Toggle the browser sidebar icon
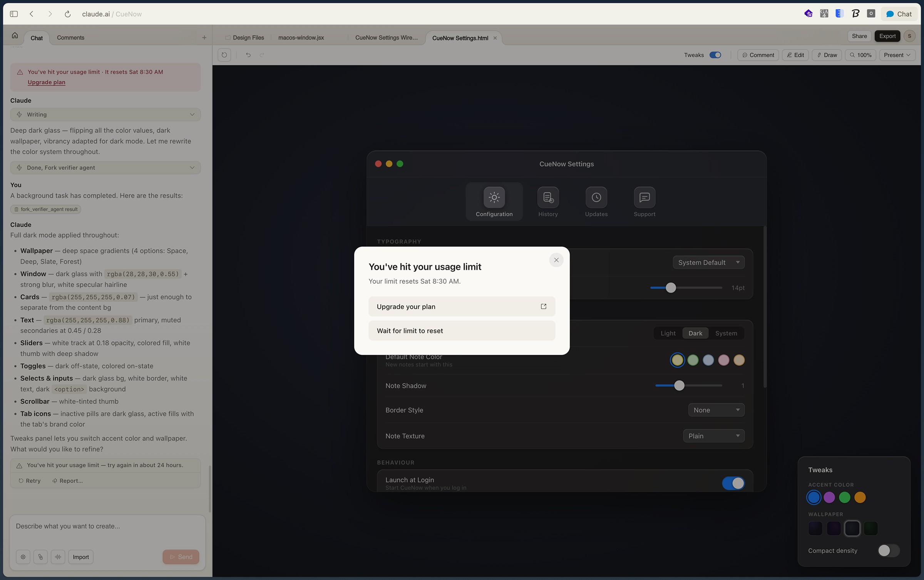Image resolution: width=924 pixels, height=580 pixels. (x=14, y=14)
